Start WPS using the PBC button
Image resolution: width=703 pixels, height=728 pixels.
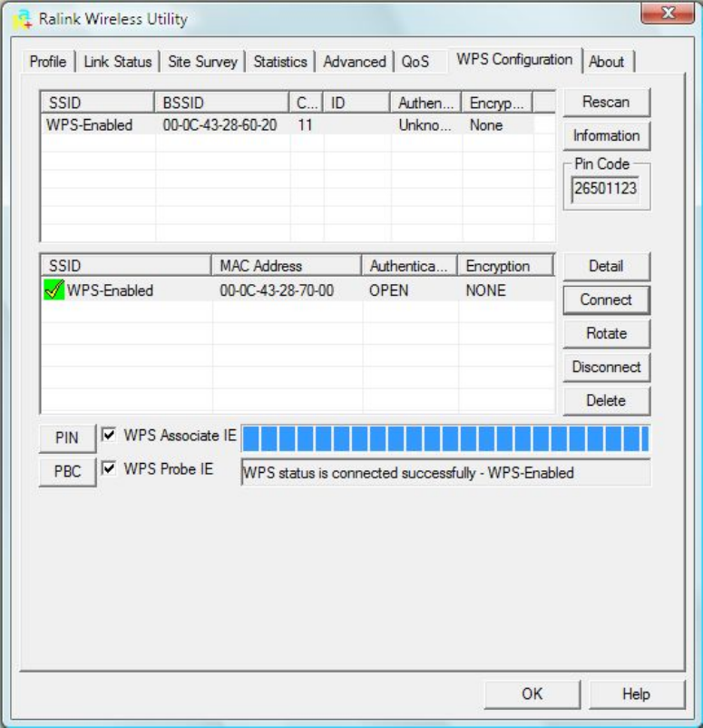coord(67,472)
